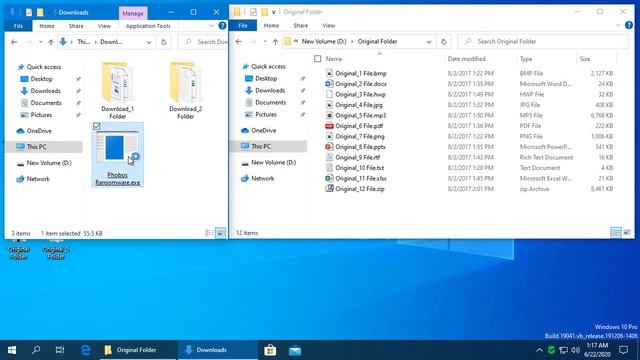The height and width of the screenshot is (360, 640).
Task: Open Download_2 Folder in Downloads window
Action: (185, 90)
